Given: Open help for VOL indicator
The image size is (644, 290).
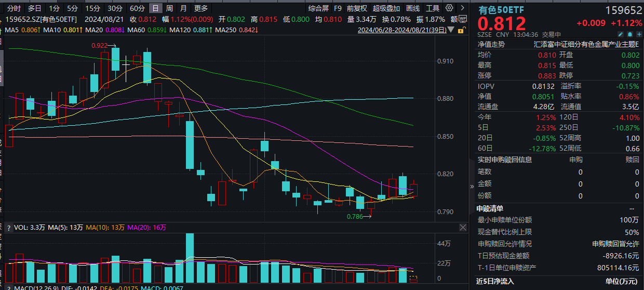Looking at the screenshot, I should (x=9, y=228).
